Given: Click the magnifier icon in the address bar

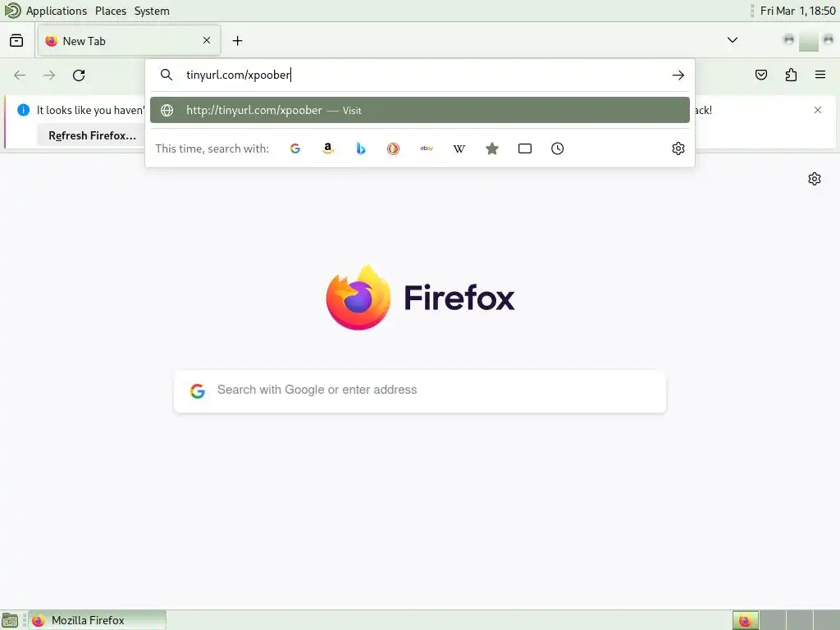Looking at the screenshot, I should (x=167, y=75).
